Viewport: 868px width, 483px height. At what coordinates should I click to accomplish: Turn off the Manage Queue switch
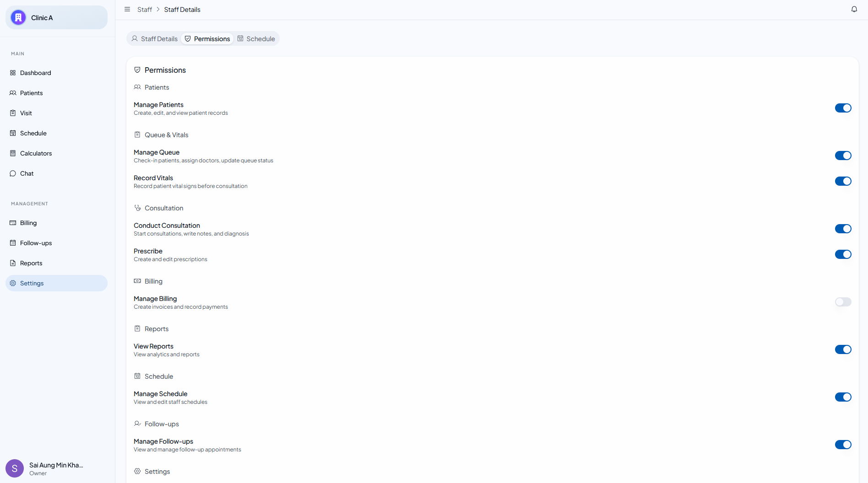(843, 156)
